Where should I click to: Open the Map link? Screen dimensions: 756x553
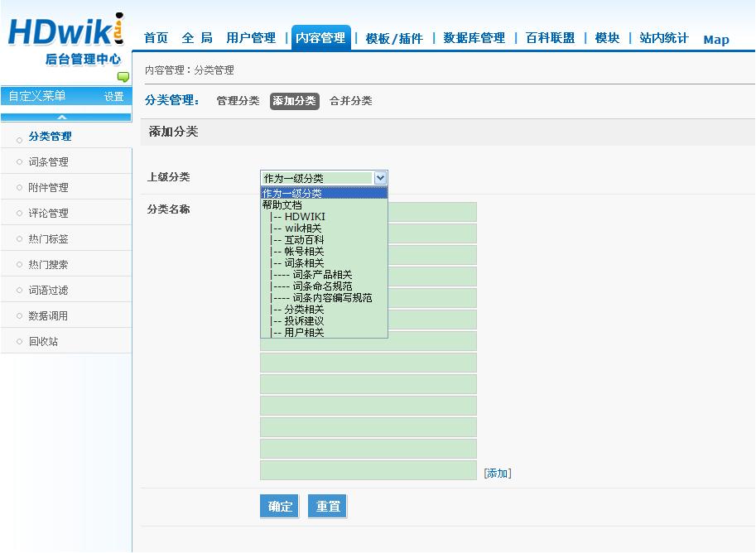click(716, 40)
